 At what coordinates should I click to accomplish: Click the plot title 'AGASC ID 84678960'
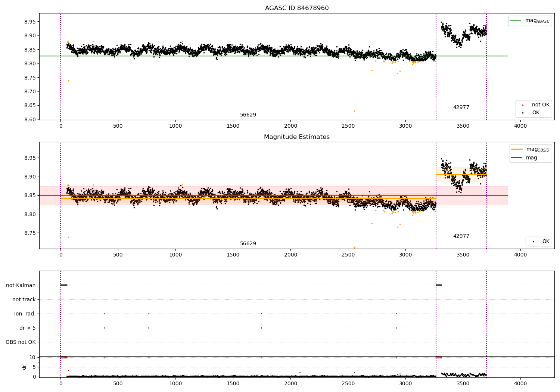click(x=297, y=8)
